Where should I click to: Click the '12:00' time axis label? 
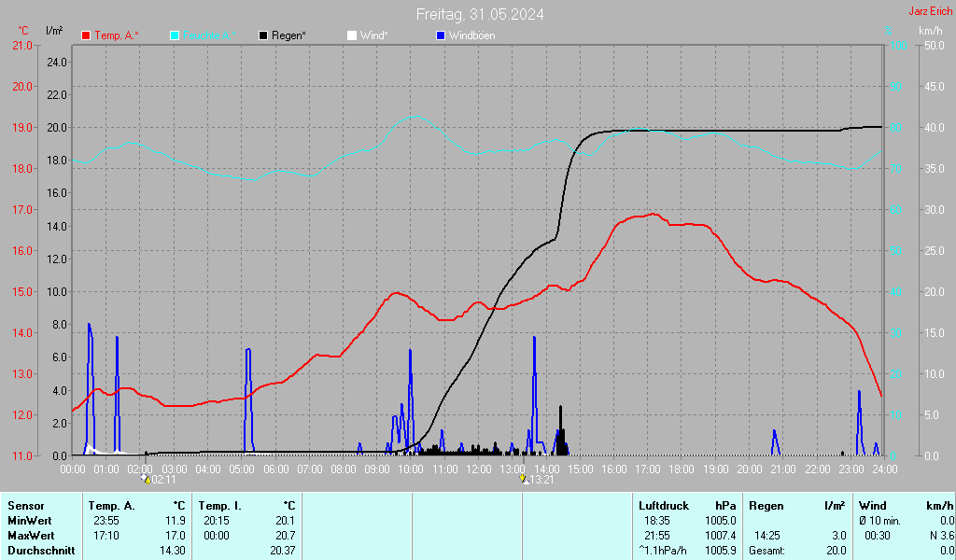479,469
